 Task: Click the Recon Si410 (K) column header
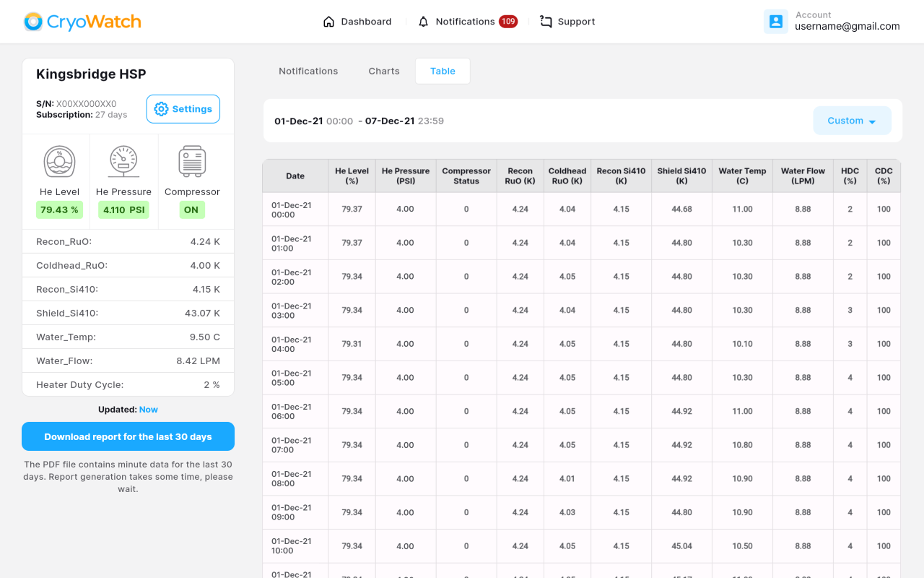coord(622,176)
